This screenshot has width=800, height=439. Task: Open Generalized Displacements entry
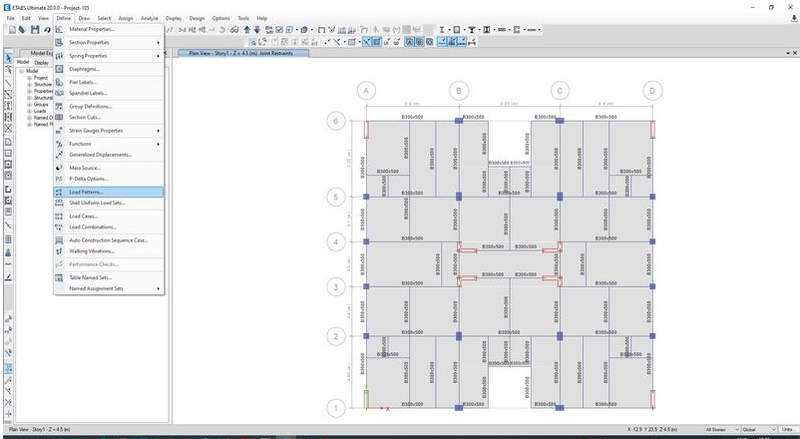(109, 155)
